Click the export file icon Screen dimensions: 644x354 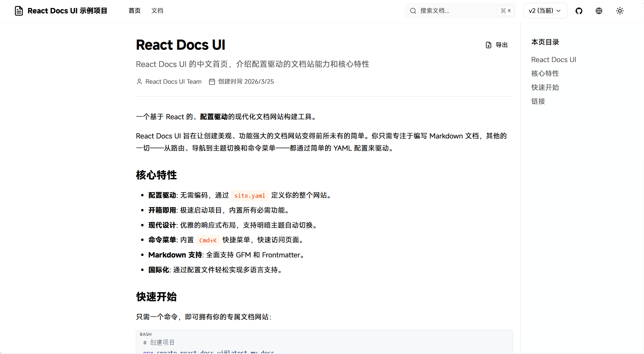click(489, 45)
